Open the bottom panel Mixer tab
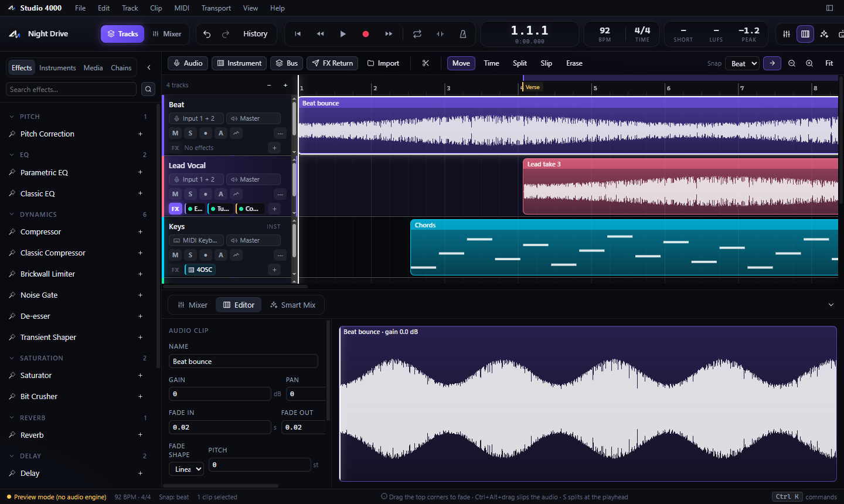This screenshot has width=844, height=504. (x=193, y=305)
